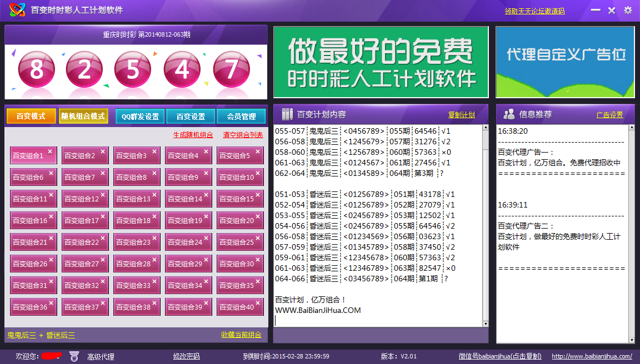Click plan row 055-057 鬼鬼后三
Viewport: 640px width, 364px height.
click(x=362, y=131)
